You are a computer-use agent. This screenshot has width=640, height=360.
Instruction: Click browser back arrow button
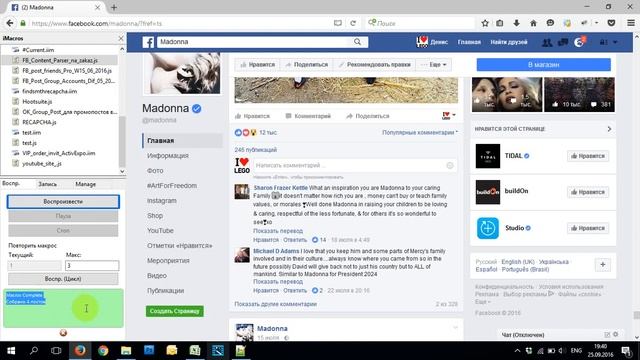(10, 23)
